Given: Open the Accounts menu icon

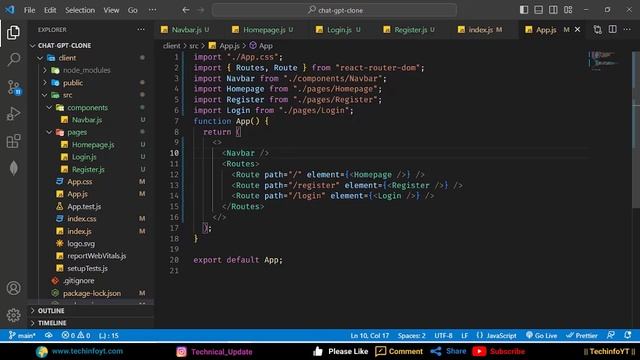Looking at the screenshot, I should (13, 288).
